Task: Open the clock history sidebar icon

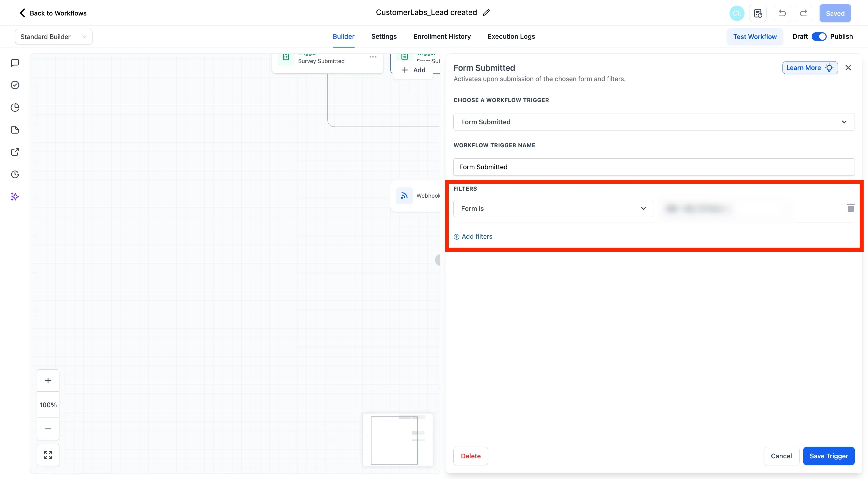Action: click(x=15, y=174)
